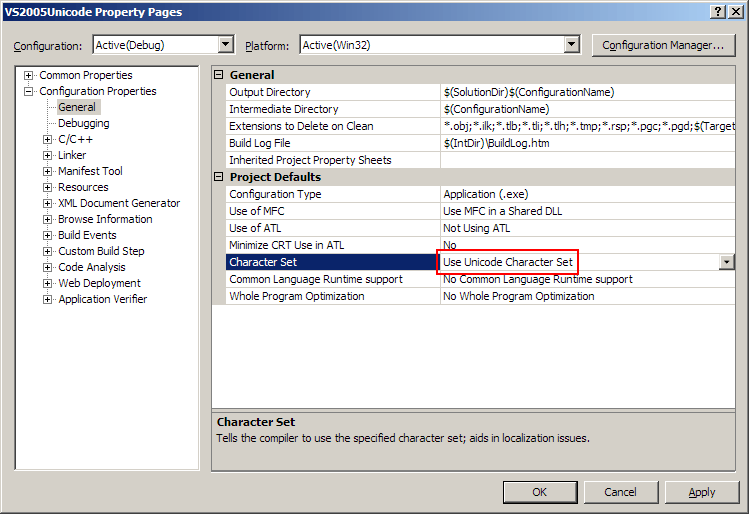Open Configuration Manager dialog
Image resolution: width=749 pixels, height=514 pixels.
click(x=663, y=45)
